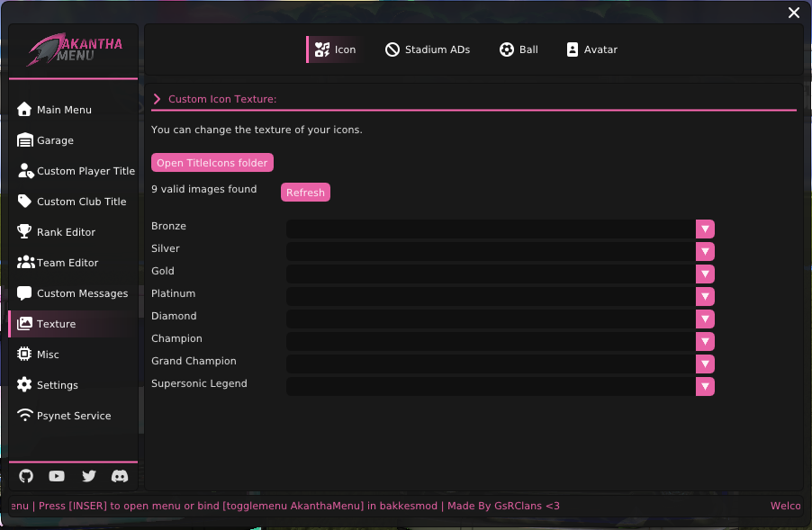Expand the Diamond texture dropdown

click(x=705, y=319)
